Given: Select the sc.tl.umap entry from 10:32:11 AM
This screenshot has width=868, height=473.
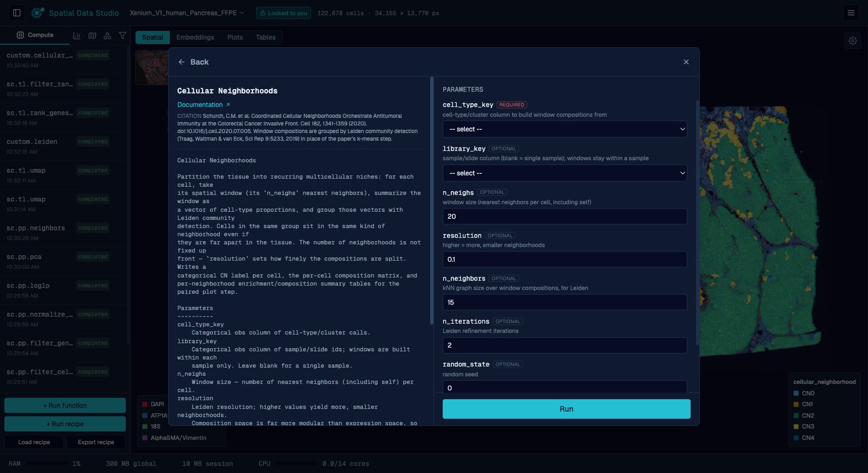Looking at the screenshot, I should click(63, 175).
